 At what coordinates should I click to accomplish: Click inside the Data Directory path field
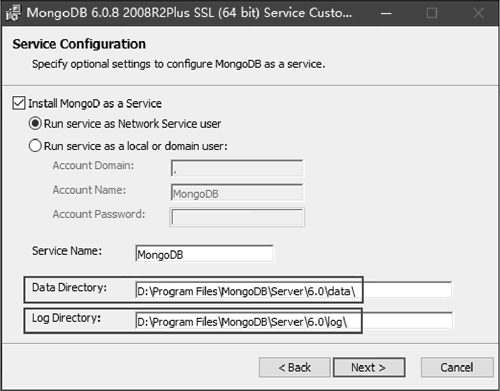[294, 290]
